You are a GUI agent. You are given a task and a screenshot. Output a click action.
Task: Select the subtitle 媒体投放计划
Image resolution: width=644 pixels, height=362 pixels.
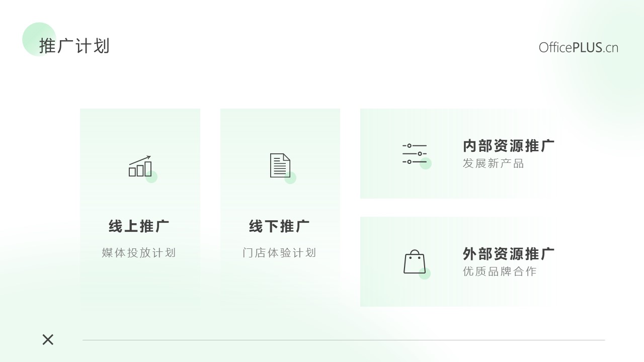[x=139, y=252]
